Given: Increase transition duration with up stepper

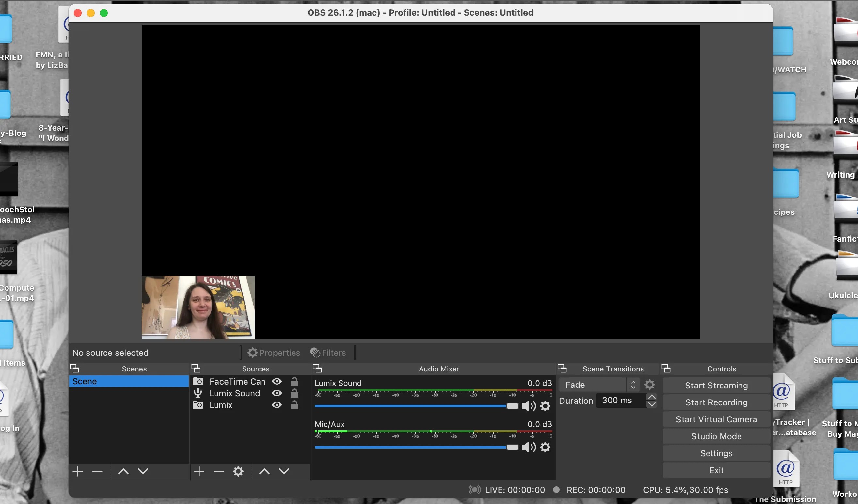Looking at the screenshot, I should [x=652, y=397].
